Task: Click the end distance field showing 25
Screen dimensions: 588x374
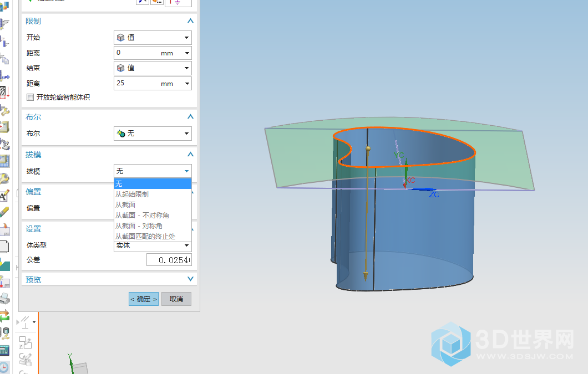Action: coord(136,84)
